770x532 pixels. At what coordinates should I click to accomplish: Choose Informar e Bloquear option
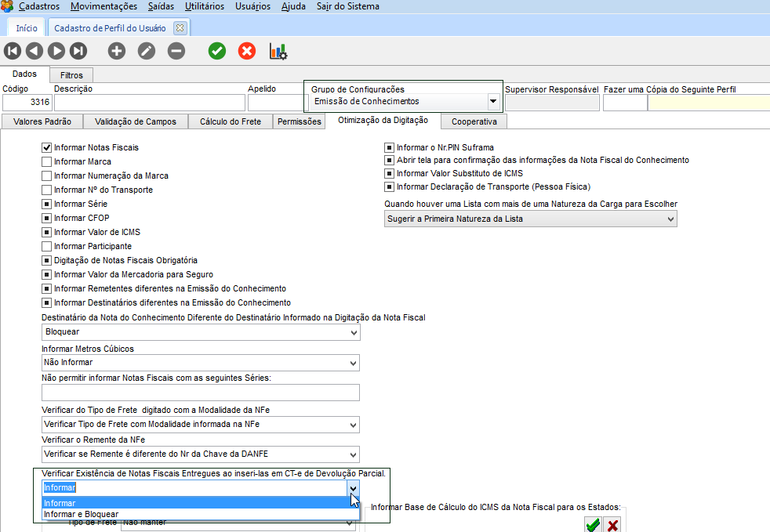tap(201, 514)
